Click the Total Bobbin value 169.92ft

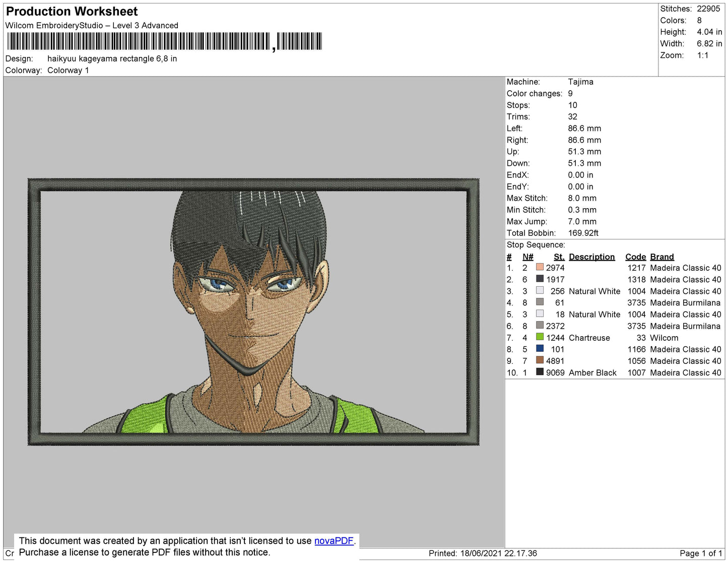point(583,233)
